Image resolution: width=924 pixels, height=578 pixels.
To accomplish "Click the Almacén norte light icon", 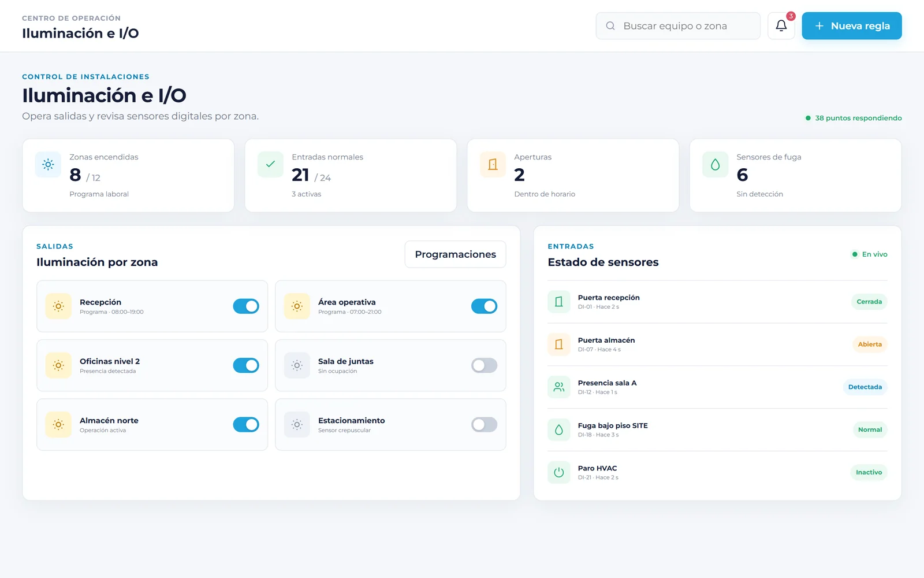I will 58,425.
